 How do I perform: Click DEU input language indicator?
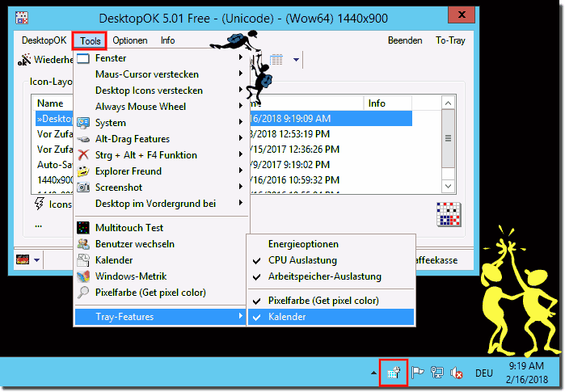pyautogui.click(x=483, y=373)
